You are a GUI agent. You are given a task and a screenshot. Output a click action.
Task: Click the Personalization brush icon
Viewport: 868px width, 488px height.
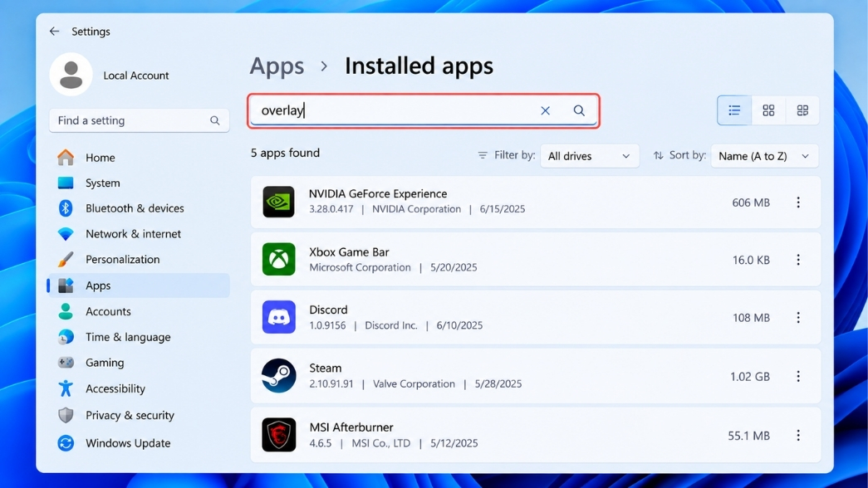coord(66,259)
